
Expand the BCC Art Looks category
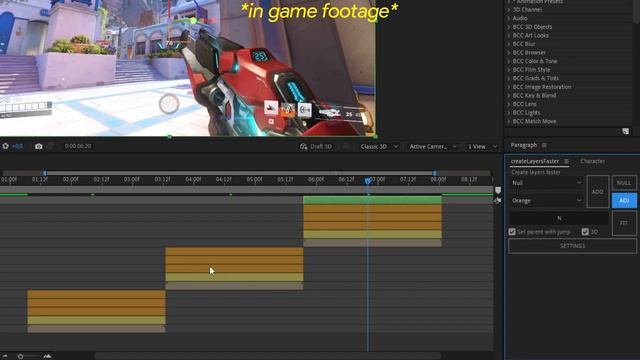[509, 35]
